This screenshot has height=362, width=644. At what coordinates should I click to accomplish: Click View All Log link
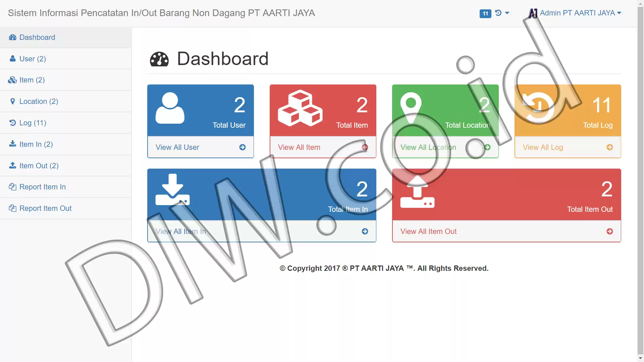(x=543, y=147)
